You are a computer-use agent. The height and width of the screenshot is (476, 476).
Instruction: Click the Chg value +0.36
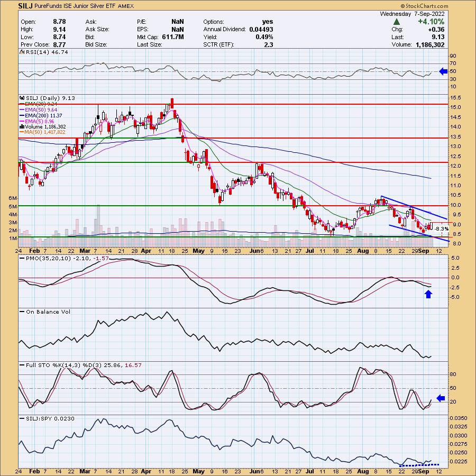coord(435,30)
